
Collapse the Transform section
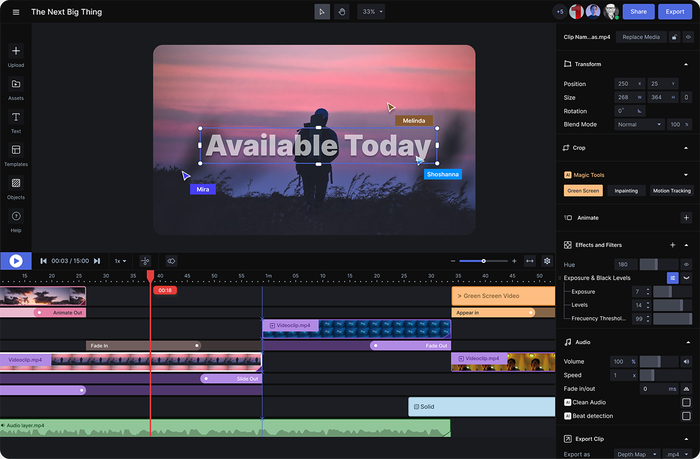tap(686, 64)
